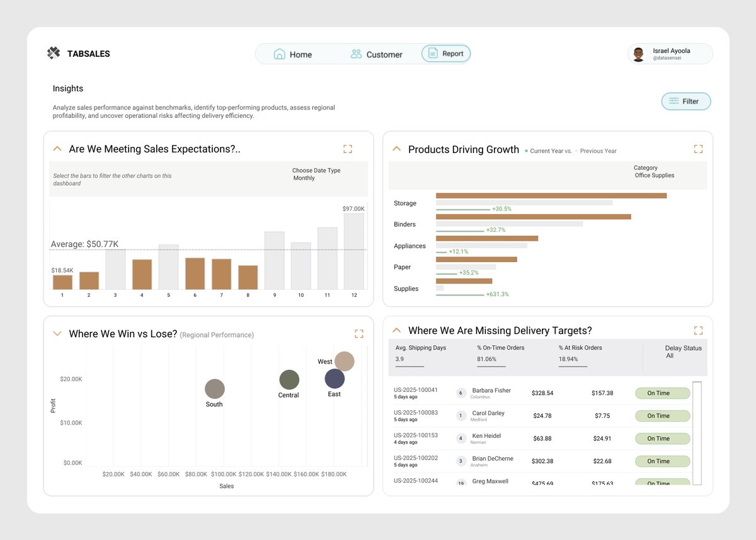756x540 pixels.
Task: Select the South region bubble
Action: (x=215, y=389)
